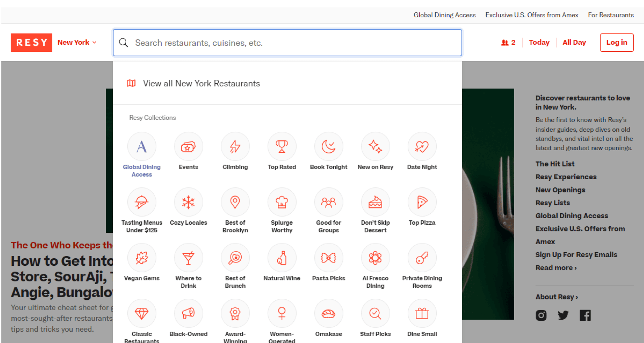Open Exclusive U.S. Offers from Amex top link

tap(532, 15)
